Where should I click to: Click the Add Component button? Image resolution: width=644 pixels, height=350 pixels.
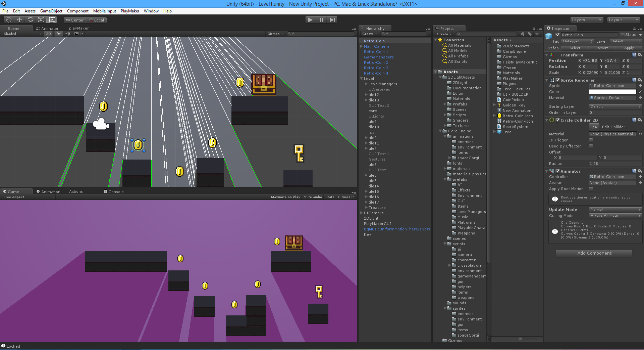[594, 253]
